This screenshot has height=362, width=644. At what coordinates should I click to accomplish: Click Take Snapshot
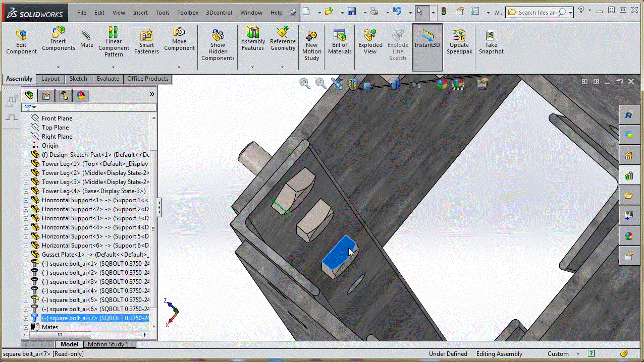[491, 42]
